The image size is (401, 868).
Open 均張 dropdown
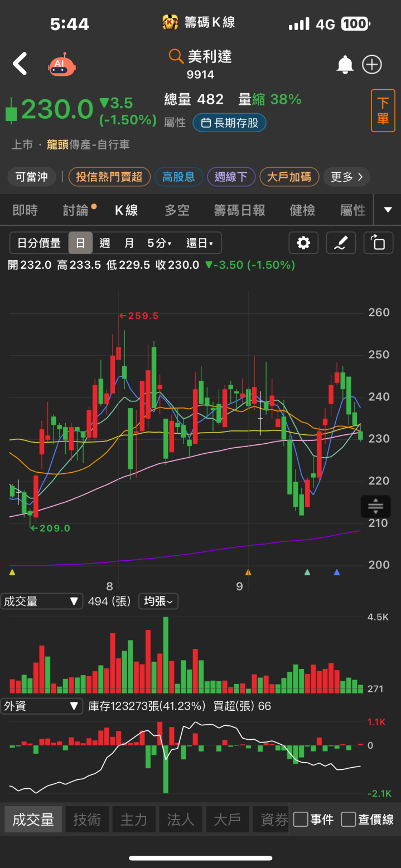click(158, 601)
